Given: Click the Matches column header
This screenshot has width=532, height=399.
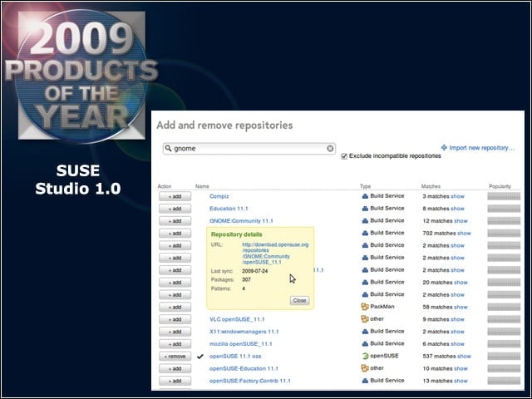Looking at the screenshot, I should click(431, 186).
